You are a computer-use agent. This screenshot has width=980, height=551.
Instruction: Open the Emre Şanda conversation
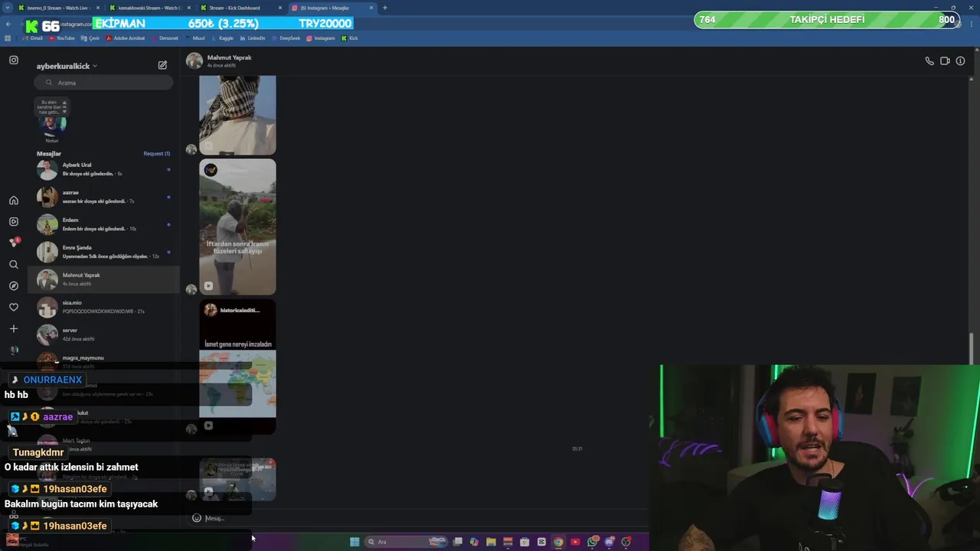tap(104, 252)
